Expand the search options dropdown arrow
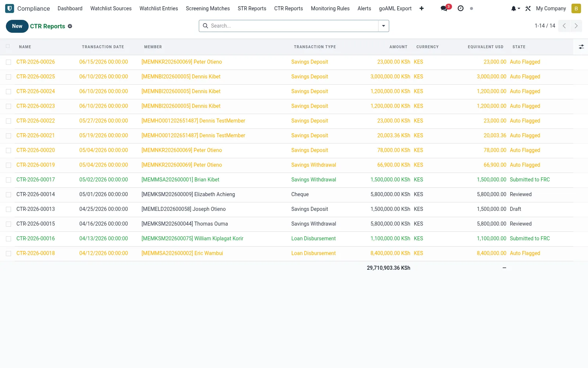The height and width of the screenshot is (368, 588). tap(383, 26)
